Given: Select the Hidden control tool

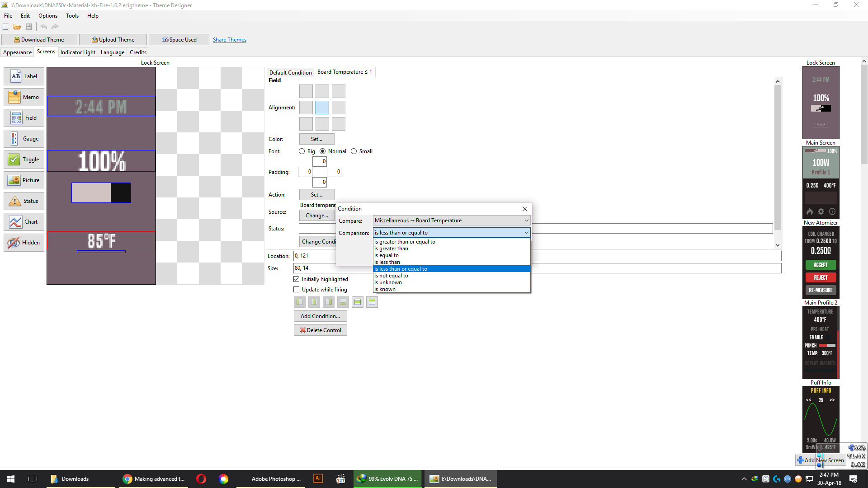Looking at the screenshot, I should click(24, 243).
